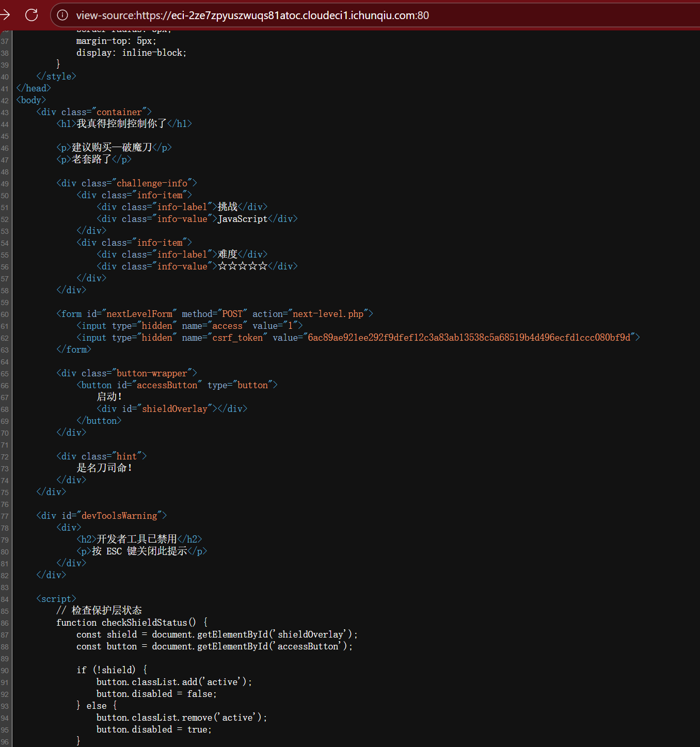Open the site information icon in address bar
The width and height of the screenshot is (700, 747).
[x=62, y=15]
